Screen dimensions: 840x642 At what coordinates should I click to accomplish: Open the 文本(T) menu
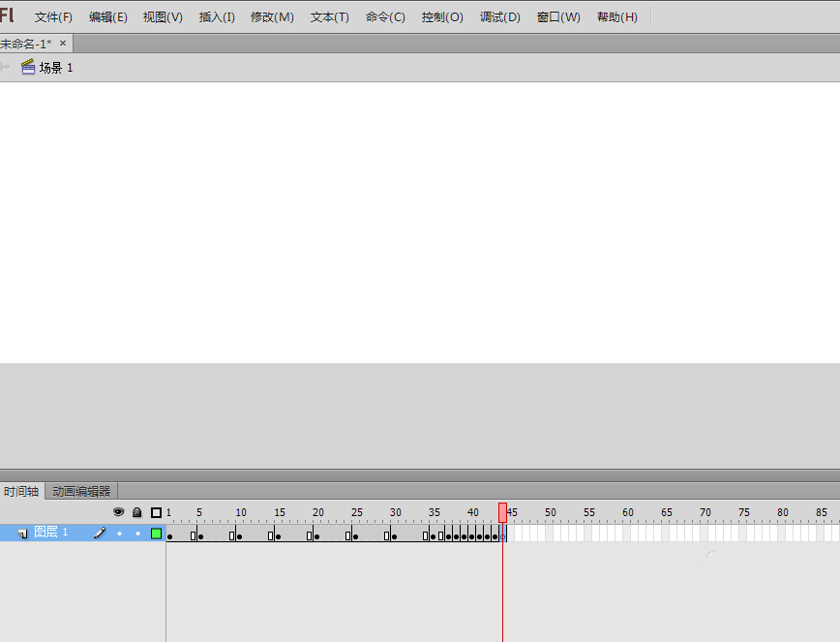[329, 17]
